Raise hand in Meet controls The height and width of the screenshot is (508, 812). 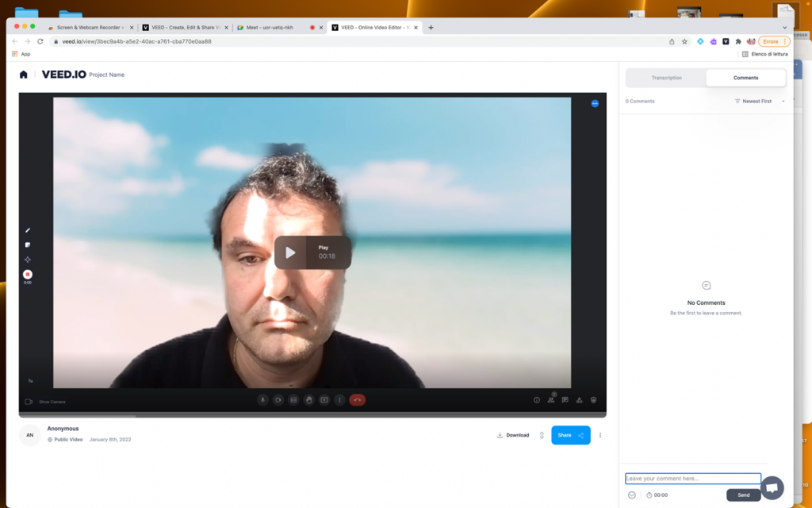coord(308,400)
